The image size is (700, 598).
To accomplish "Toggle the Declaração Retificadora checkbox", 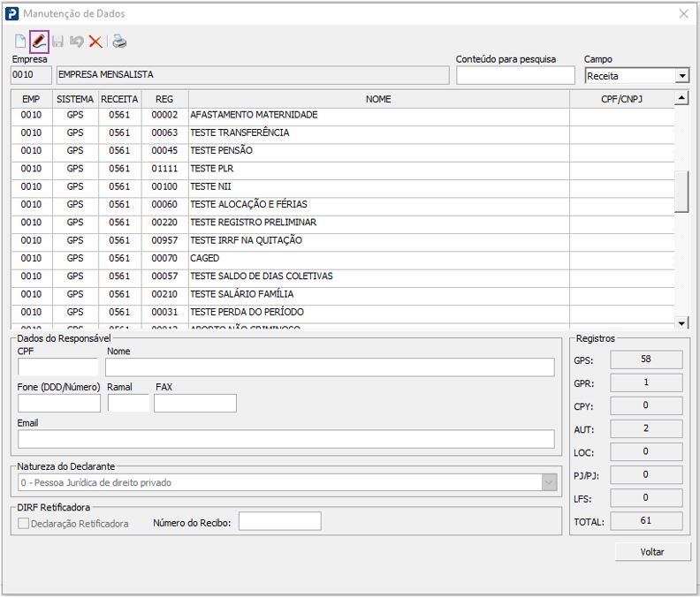I will (24, 523).
